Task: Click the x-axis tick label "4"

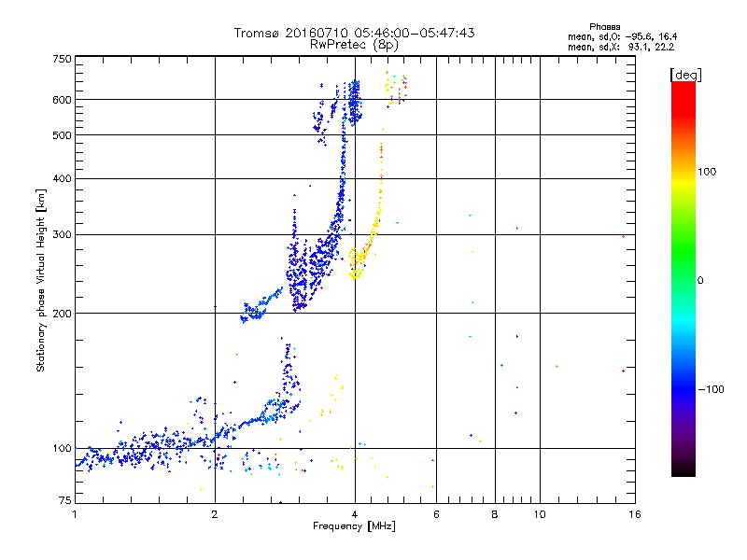Action: pyautogui.click(x=355, y=514)
